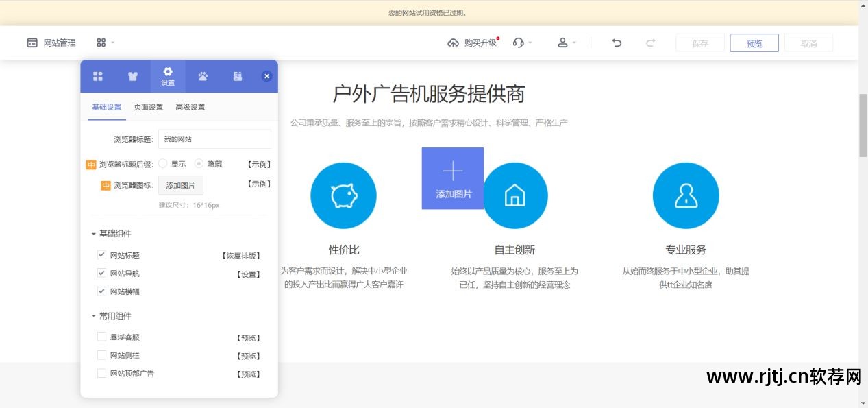
Task: Click the 购买升级 link
Action: click(480, 43)
